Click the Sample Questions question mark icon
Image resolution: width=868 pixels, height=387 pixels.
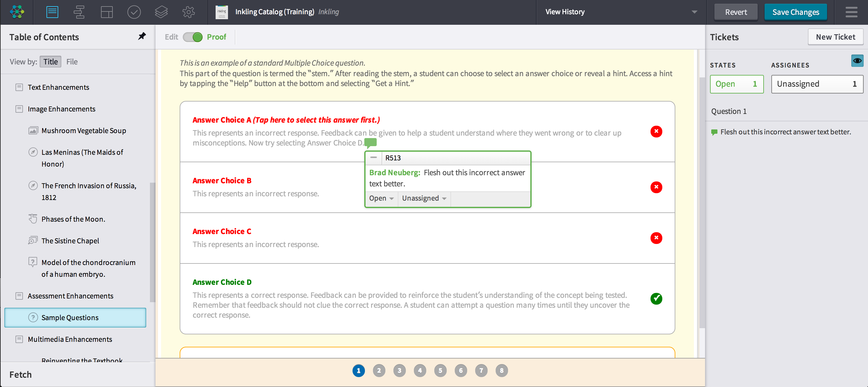33,317
